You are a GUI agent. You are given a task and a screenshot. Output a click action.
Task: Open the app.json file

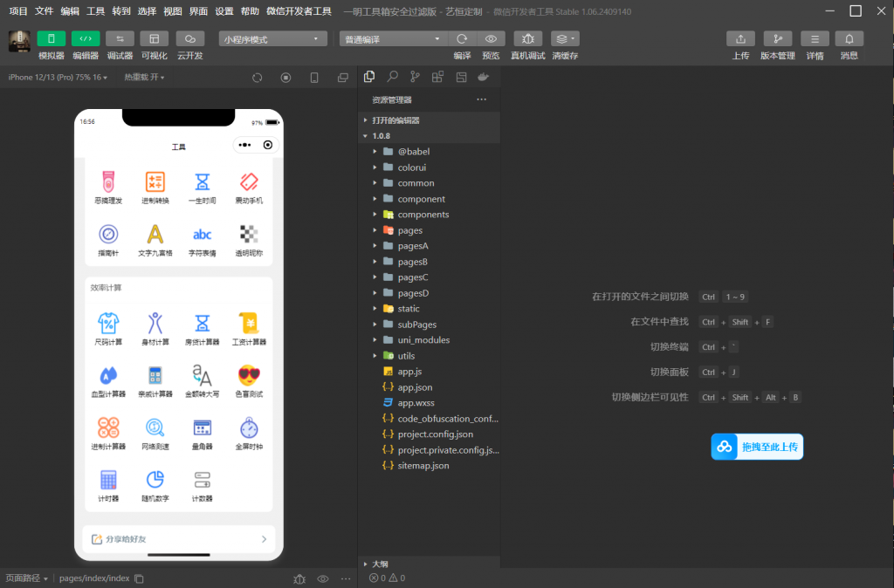tap(430, 386)
